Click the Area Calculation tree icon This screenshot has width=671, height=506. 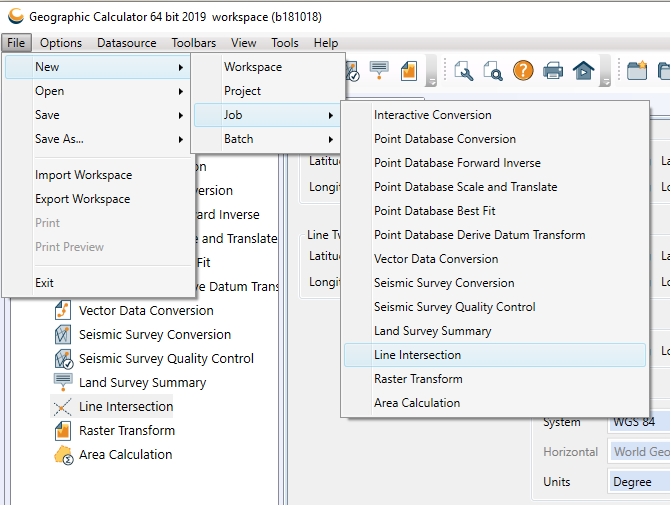(63, 455)
